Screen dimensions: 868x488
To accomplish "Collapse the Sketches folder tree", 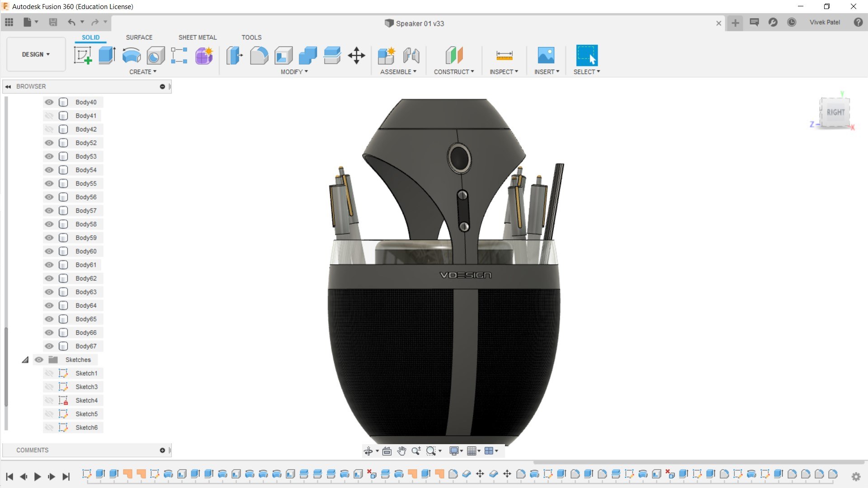I will (25, 360).
